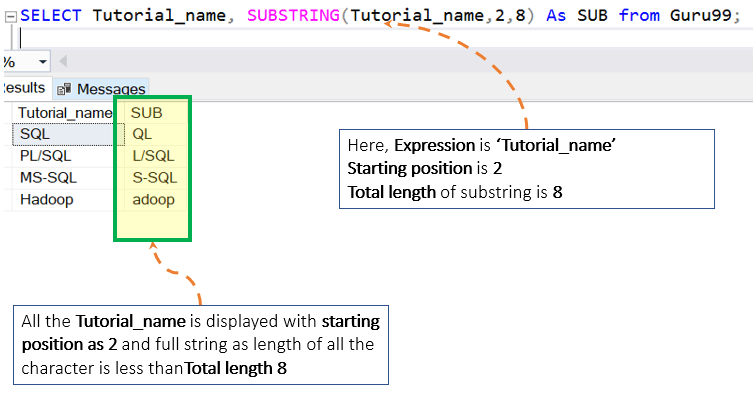This screenshot has width=753, height=399.
Task: Collapse the SELECT query code block
Action: [x=11, y=18]
